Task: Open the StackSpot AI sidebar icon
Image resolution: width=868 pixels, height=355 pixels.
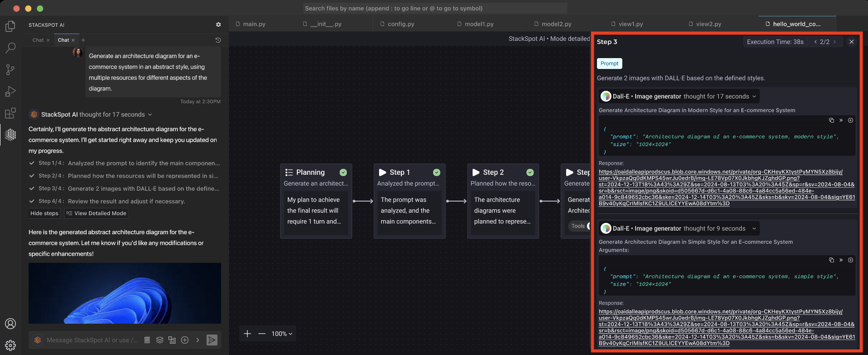Action: 10,135
